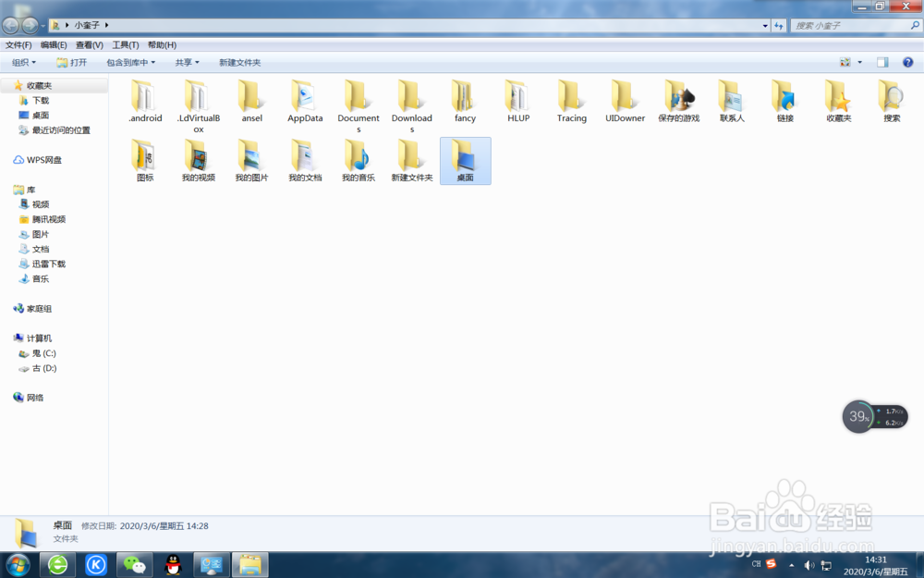This screenshot has width=924, height=578.
Task: Click the Back navigation arrow
Action: tap(10, 25)
